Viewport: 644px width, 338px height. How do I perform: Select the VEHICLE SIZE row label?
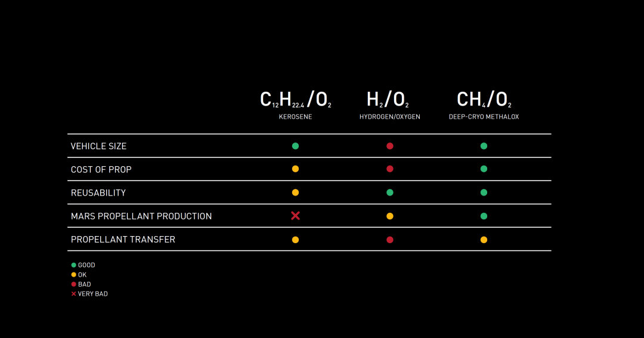point(98,146)
